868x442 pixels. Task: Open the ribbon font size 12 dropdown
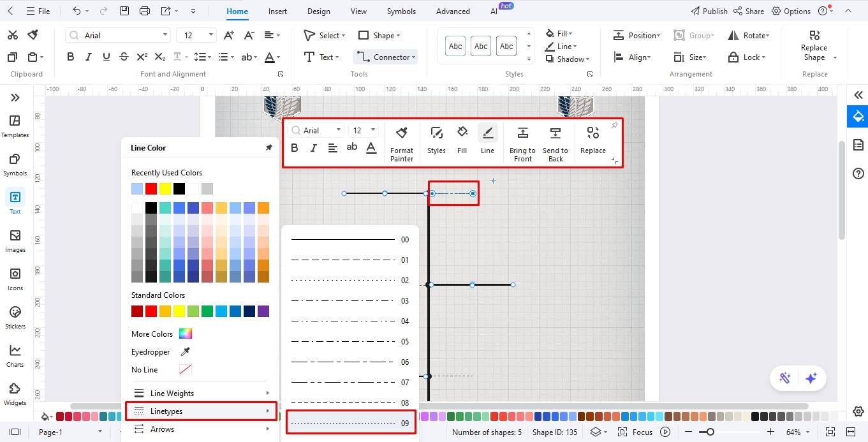point(211,35)
